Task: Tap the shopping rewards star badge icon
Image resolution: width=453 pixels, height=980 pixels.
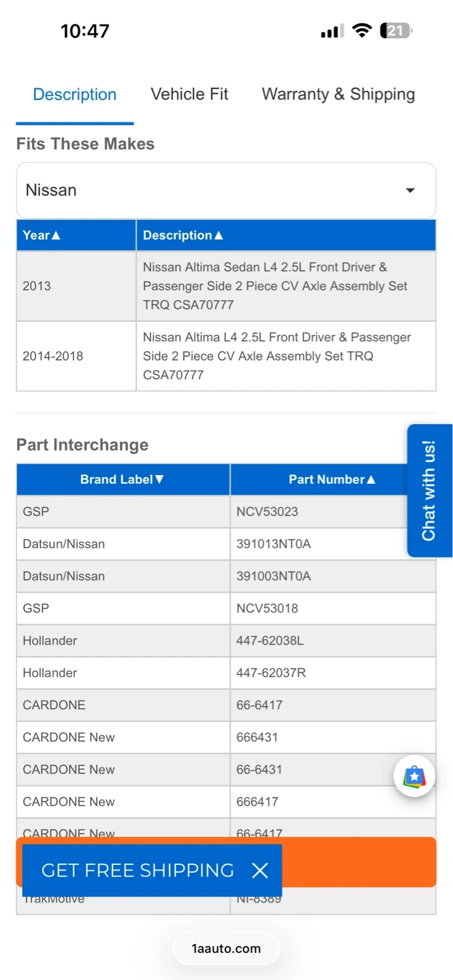Action: [414, 777]
